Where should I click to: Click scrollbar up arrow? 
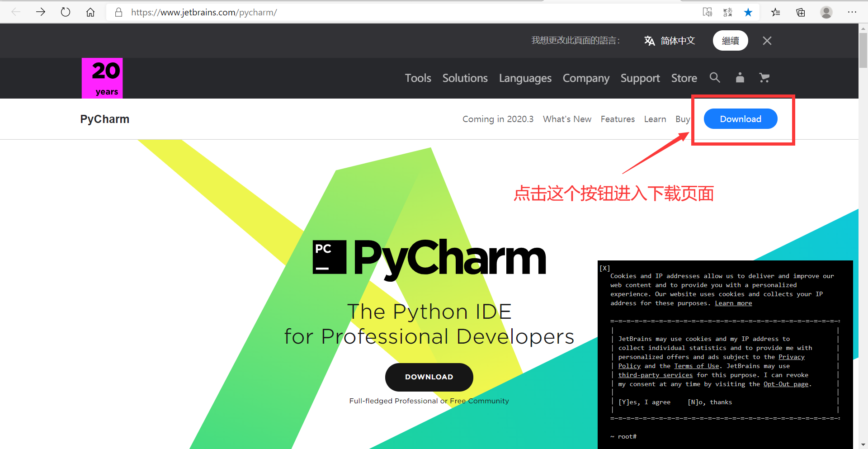863,28
